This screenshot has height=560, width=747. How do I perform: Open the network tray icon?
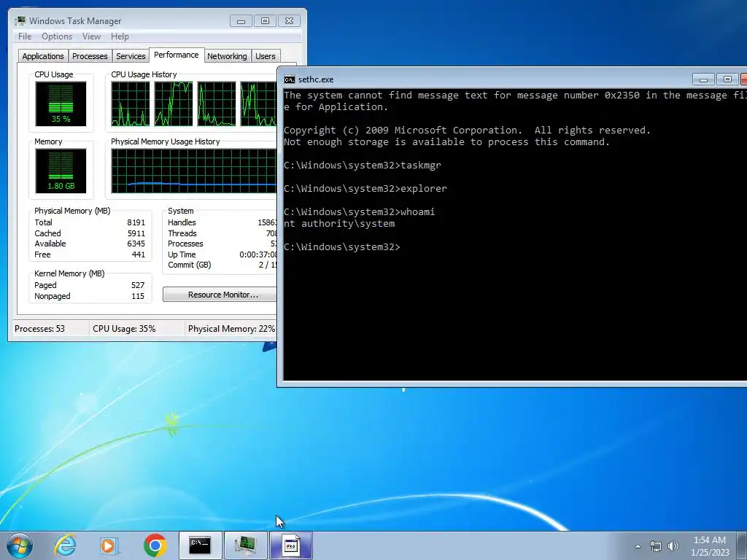coord(656,546)
